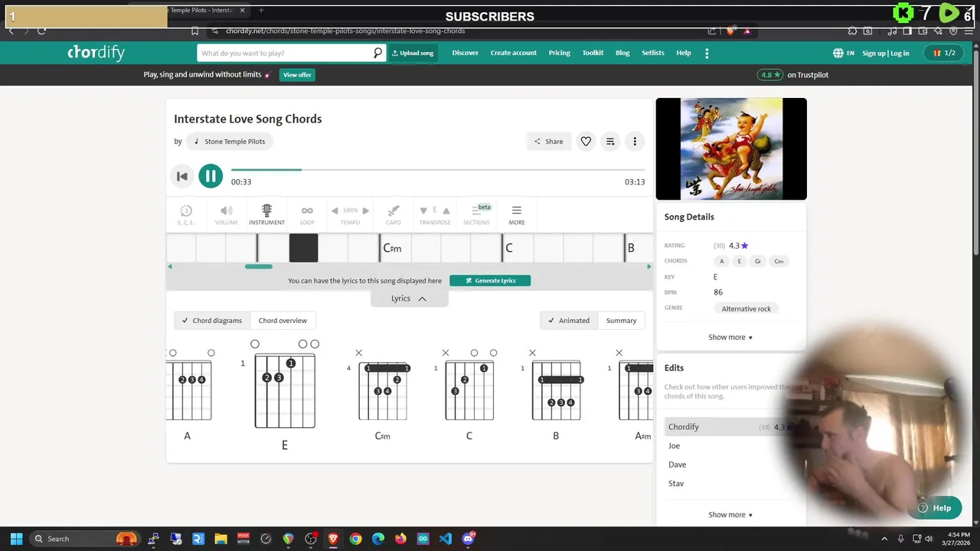Open Setlists page

pyautogui.click(x=653, y=53)
